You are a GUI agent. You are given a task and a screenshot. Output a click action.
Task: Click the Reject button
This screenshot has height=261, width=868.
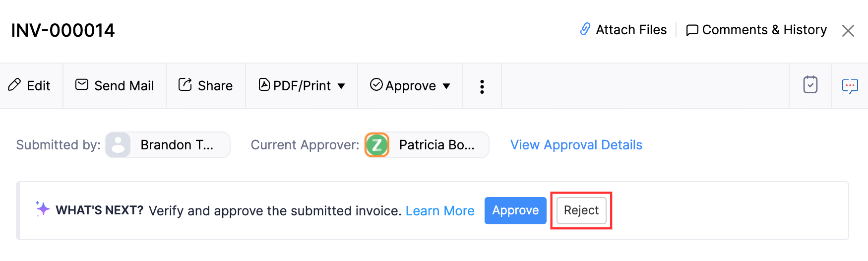pyautogui.click(x=581, y=210)
